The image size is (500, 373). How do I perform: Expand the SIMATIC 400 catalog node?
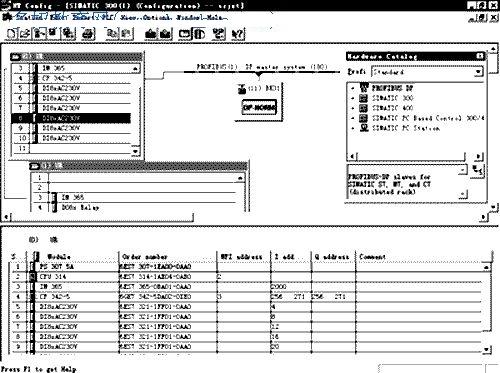click(x=353, y=108)
